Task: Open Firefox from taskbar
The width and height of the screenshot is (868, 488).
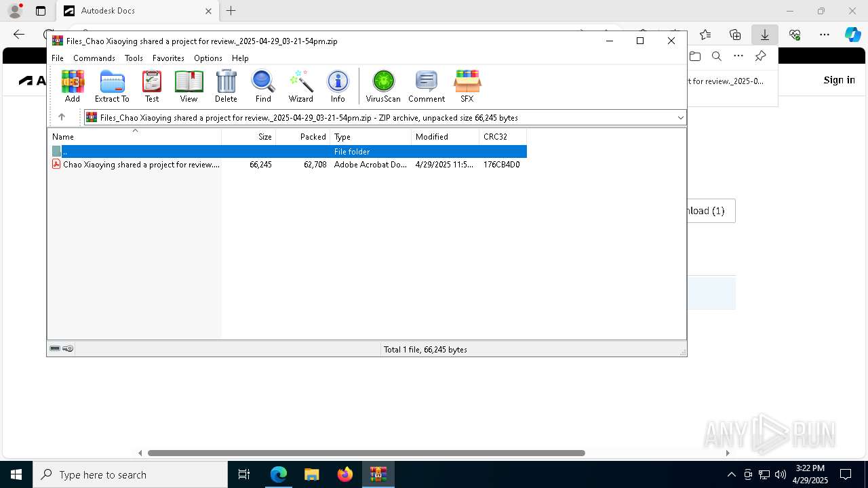Action: click(345, 474)
